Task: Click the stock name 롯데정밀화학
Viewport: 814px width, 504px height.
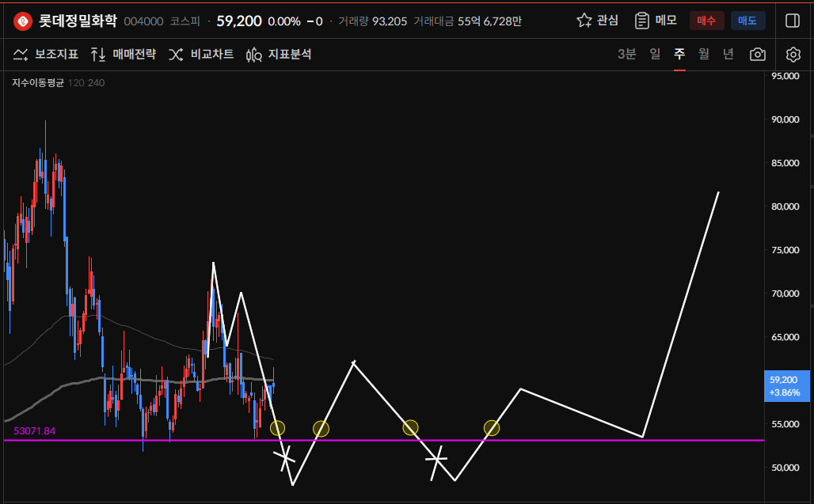Action: (x=78, y=21)
